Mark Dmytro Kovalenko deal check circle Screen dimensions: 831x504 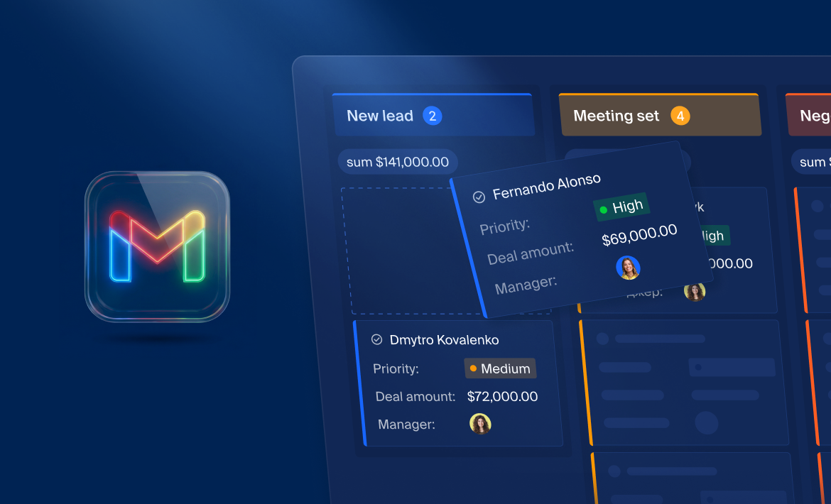377,340
